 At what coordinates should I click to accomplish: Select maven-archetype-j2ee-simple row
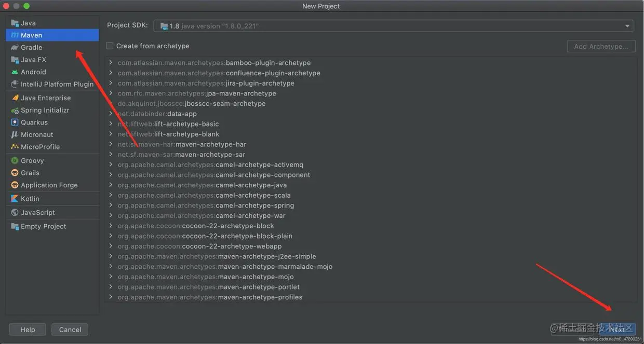(x=371, y=256)
